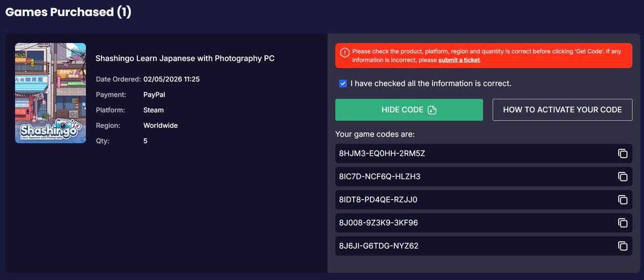Click the Shashingo Learn Japanese with Photography title
Viewport: 644px width, 280px height.
click(185, 58)
